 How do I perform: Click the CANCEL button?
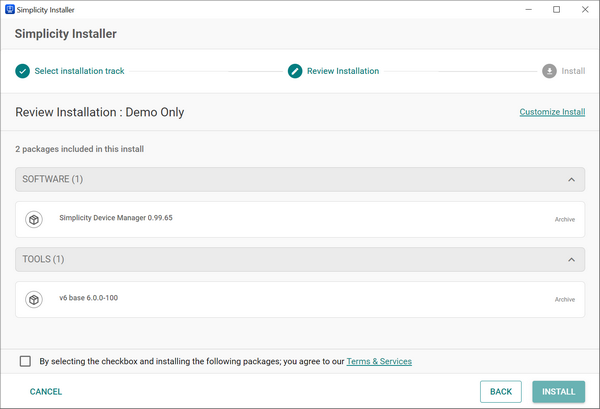(x=46, y=391)
